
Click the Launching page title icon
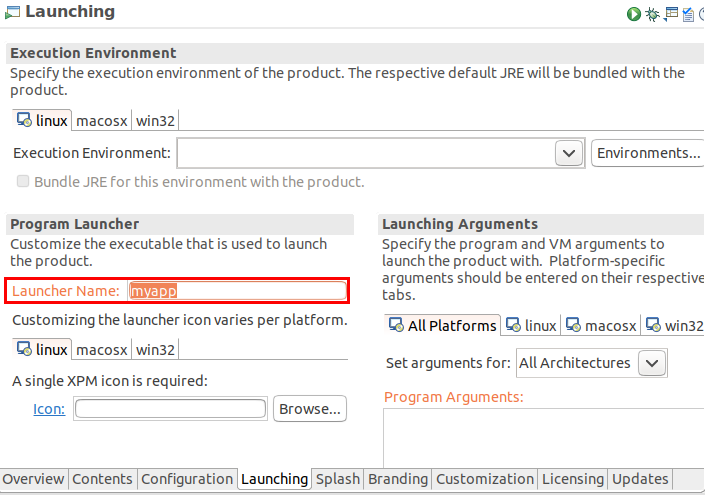12,12
